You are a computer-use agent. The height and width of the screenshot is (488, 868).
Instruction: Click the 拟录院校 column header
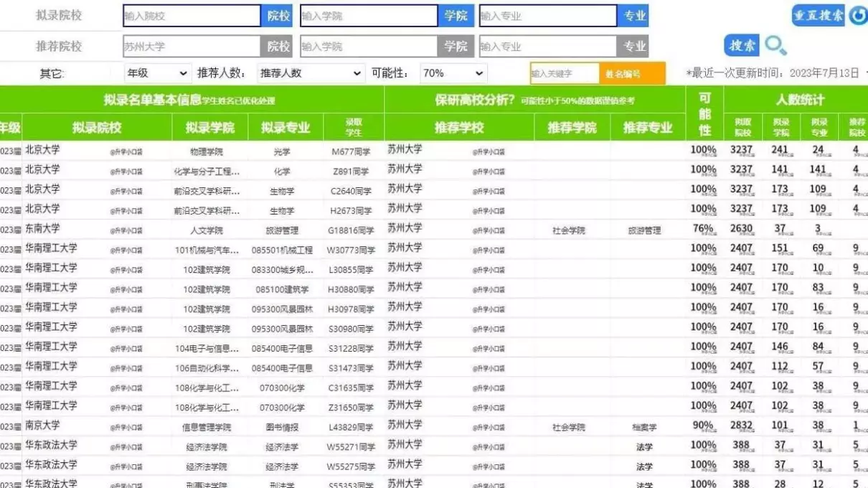click(97, 128)
